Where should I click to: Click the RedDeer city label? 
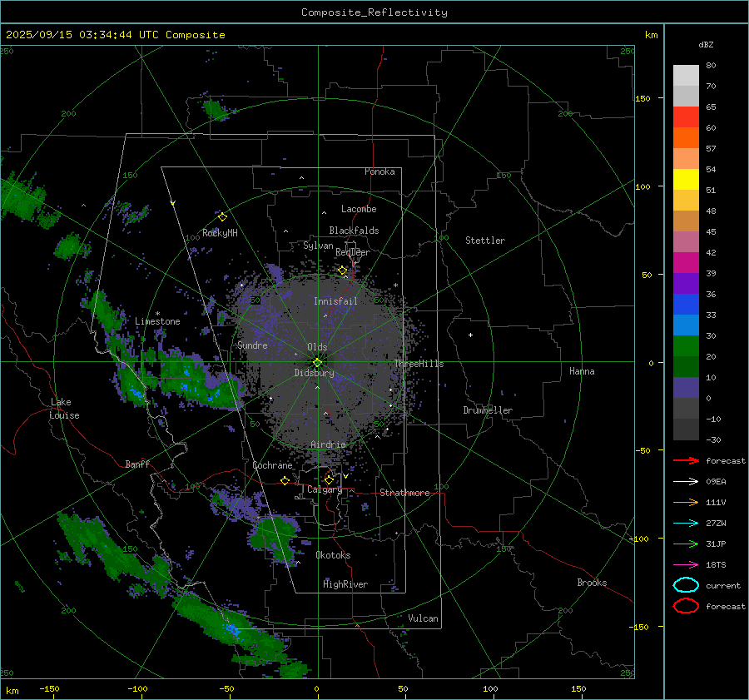click(x=353, y=252)
